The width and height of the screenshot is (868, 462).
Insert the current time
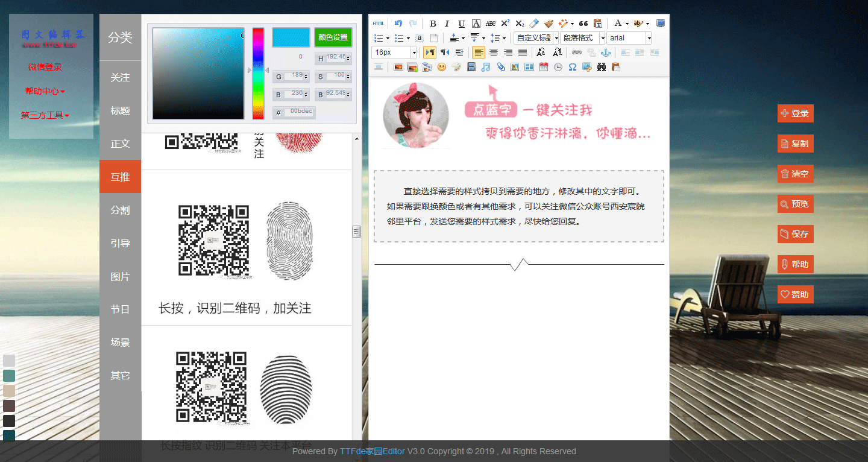point(558,67)
